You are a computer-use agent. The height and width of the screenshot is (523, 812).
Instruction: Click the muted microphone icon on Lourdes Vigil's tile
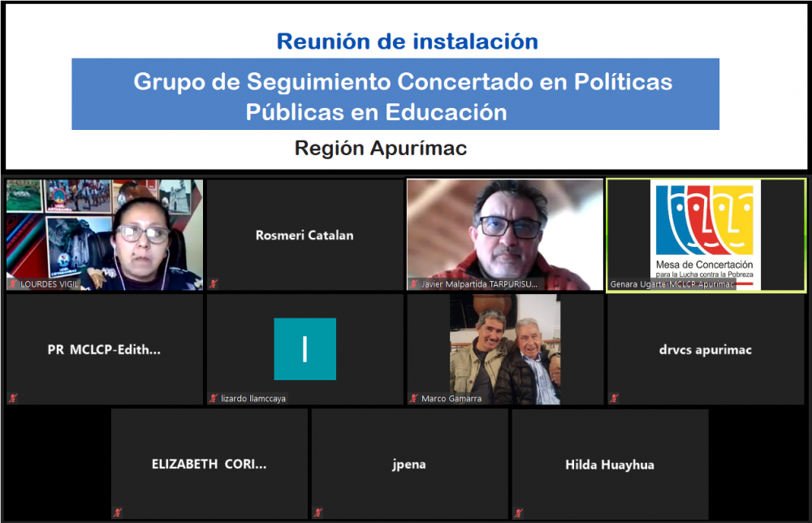13,284
